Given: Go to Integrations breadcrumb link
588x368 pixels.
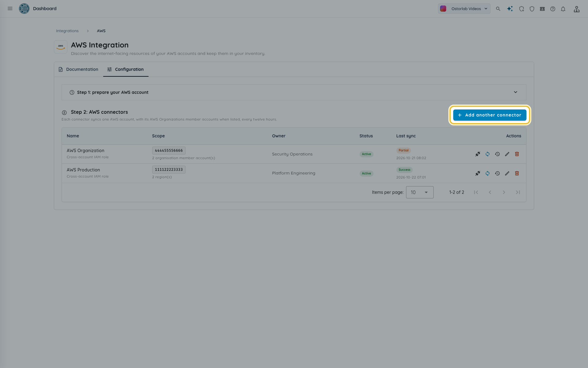Looking at the screenshot, I should tap(67, 31).
